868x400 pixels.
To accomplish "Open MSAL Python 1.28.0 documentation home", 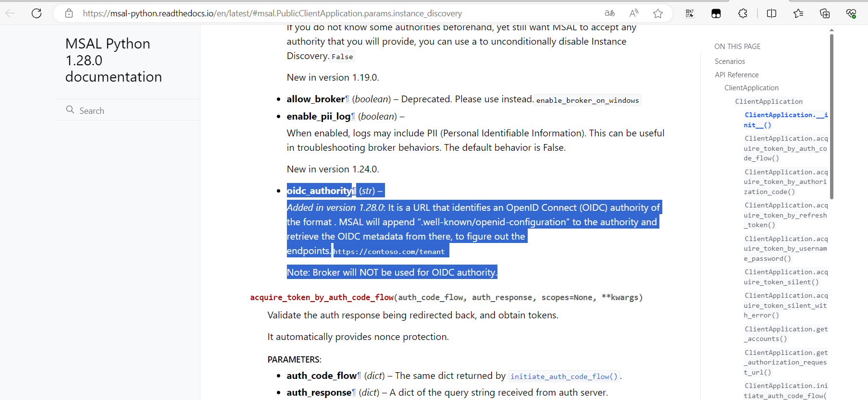I will coord(113,60).
